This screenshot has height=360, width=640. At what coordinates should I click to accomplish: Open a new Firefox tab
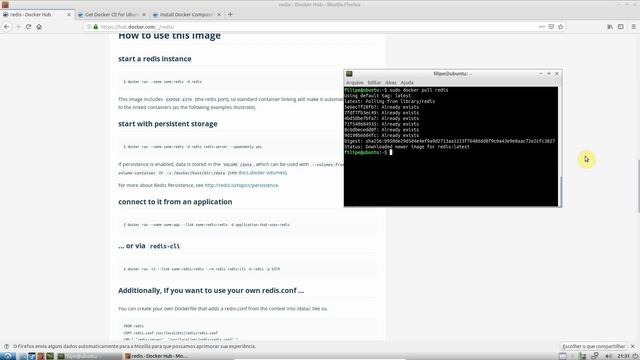pos(230,14)
